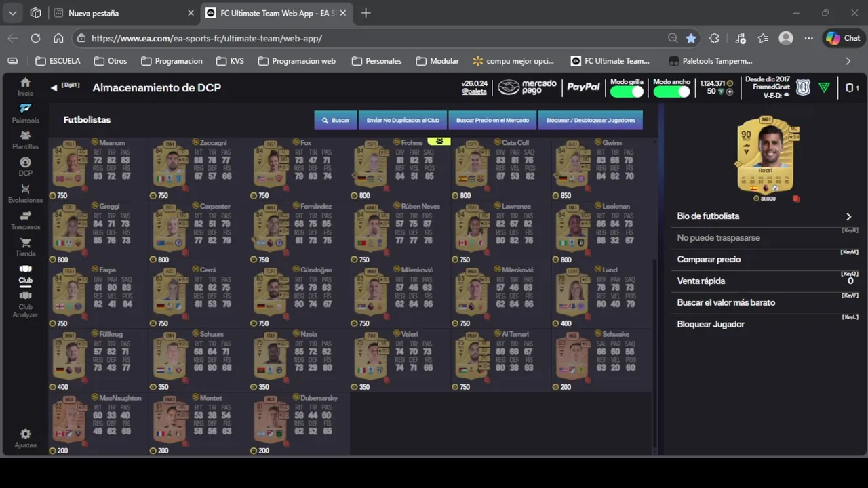Select the Al Tamari player card
Image resolution: width=868 pixels, height=488 pixels.
pyautogui.click(x=500, y=361)
